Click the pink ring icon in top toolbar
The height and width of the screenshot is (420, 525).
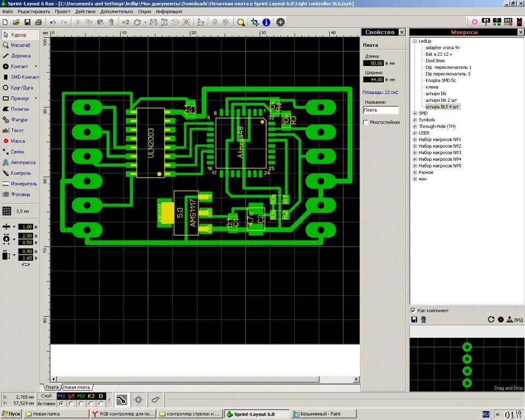[x=475, y=22]
